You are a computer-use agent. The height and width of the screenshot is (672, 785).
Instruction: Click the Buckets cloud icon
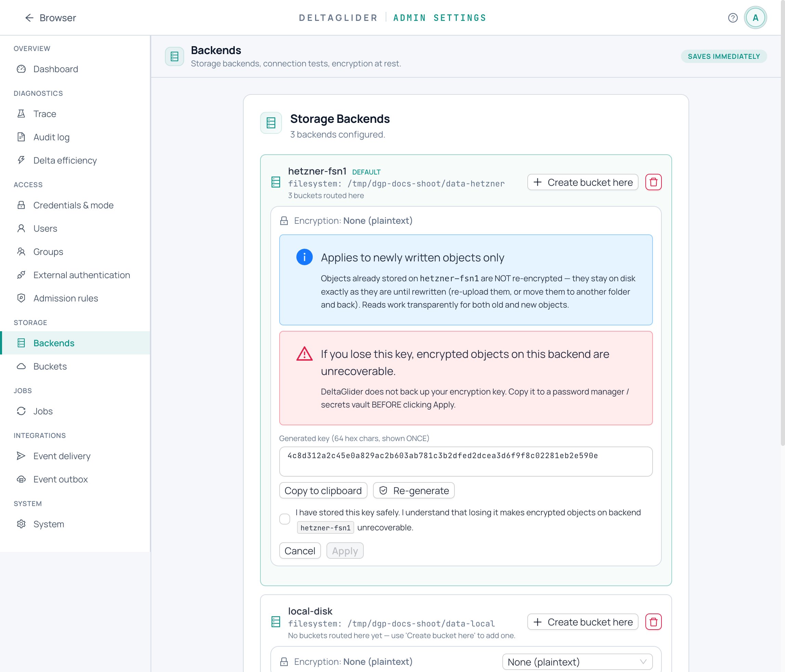21,366
